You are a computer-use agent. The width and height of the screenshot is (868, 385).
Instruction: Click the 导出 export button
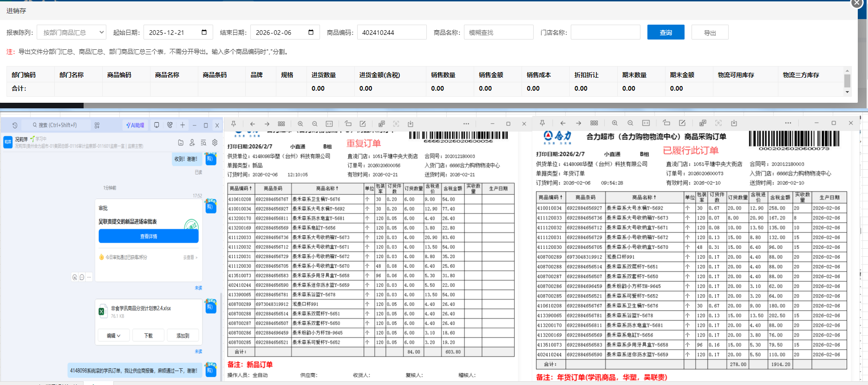[710, 33]
